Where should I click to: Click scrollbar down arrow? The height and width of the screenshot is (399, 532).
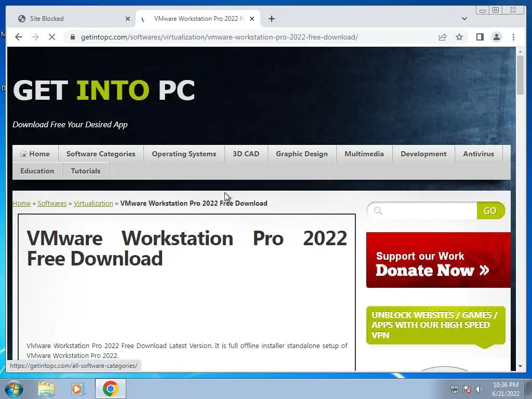[520, 366]
